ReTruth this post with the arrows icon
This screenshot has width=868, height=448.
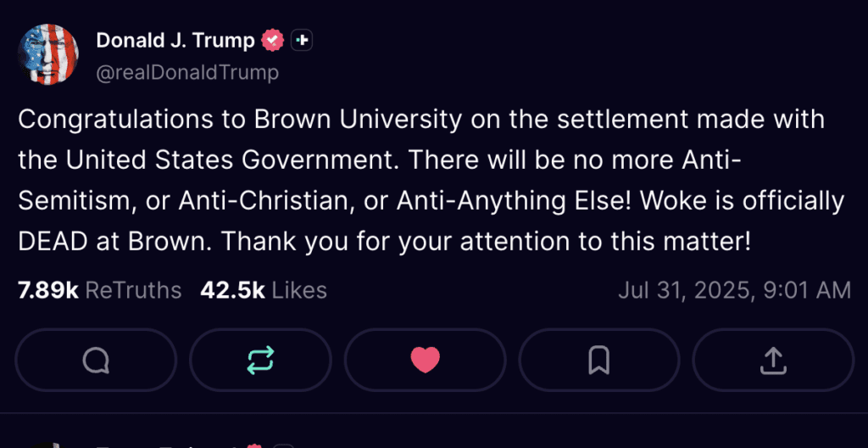coord(260,360)
